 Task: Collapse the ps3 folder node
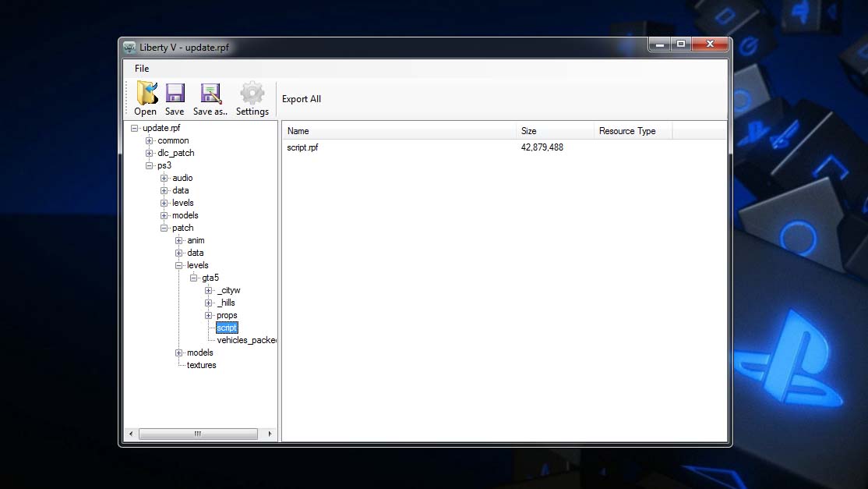tap(149, 165)
